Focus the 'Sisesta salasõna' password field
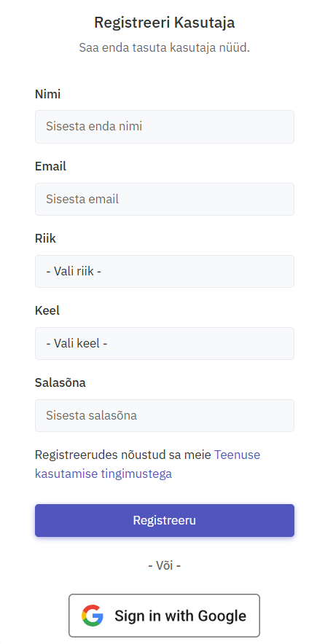This screenshot has height=644, width=325. coord(165,415)
